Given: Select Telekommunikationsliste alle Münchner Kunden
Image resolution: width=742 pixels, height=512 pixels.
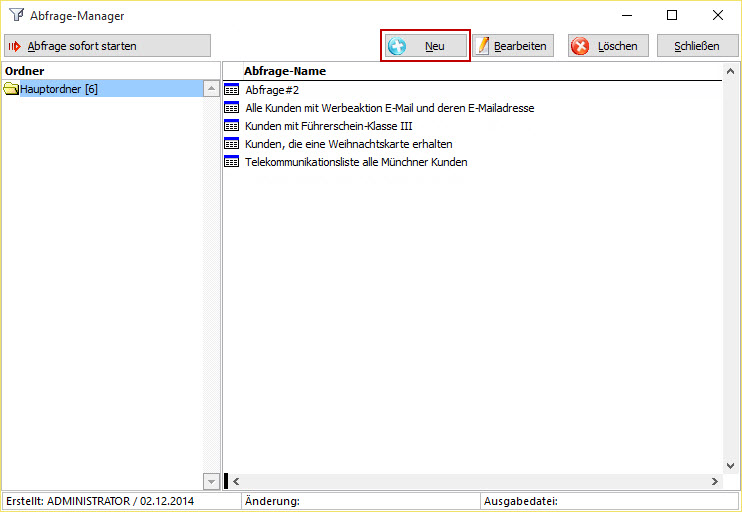Looking at the screenshot, I should (356, 162).
